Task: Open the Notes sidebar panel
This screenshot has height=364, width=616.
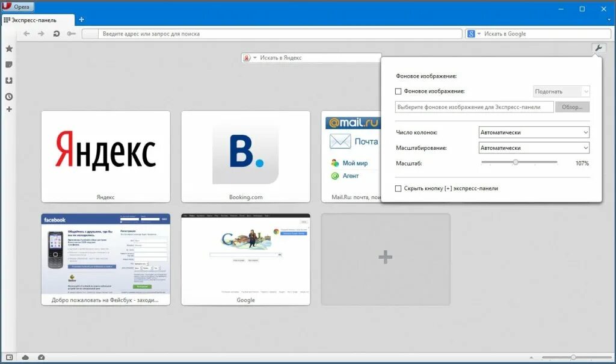Action: pos(9,64)
